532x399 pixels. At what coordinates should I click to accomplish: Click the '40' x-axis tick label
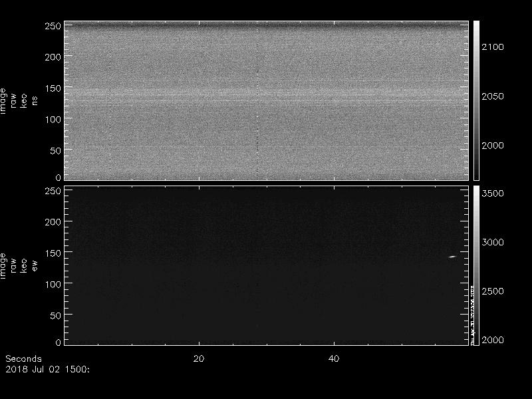pyautogui.click(x=334, y=358)
